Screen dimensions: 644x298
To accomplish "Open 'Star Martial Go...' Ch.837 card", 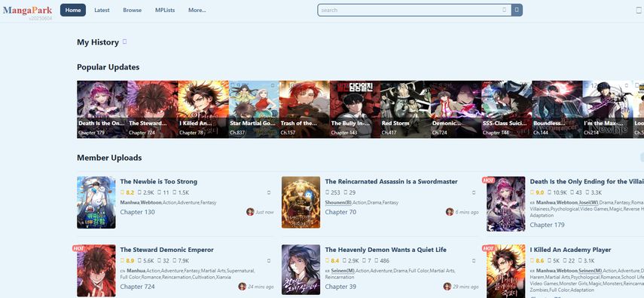I will [x=254, y=109].
